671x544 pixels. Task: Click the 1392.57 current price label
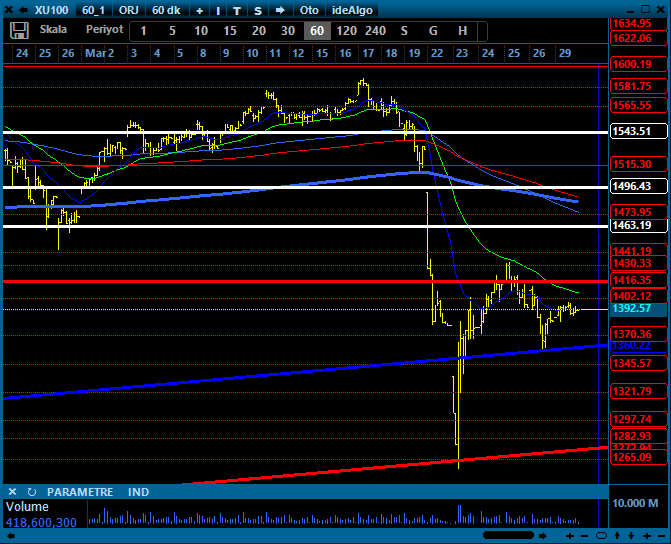pyautogui.click(x=638, y=308)
